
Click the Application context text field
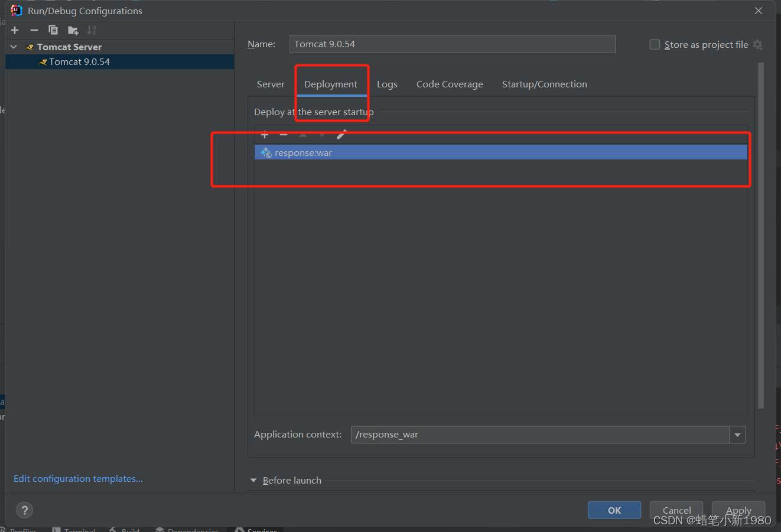coord(540,435)
